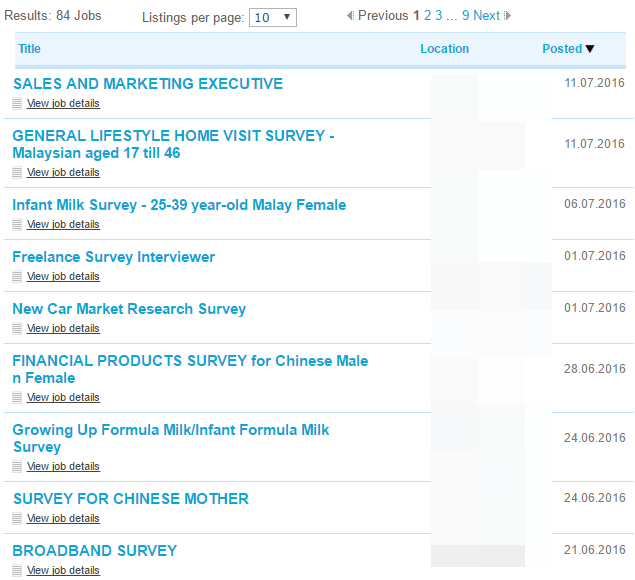Open SALES AND MARKETING EXECUTIVE job

point(148,84)
